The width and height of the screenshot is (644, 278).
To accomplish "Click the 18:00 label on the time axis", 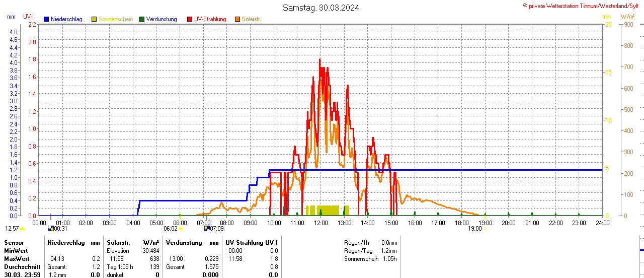I will click(x=461, y=223).
